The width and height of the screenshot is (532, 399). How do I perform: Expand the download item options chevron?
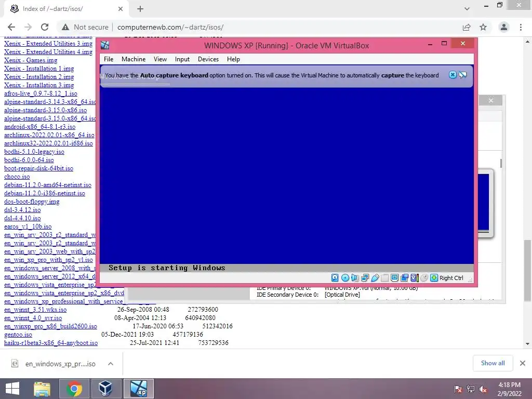[111, 364]
